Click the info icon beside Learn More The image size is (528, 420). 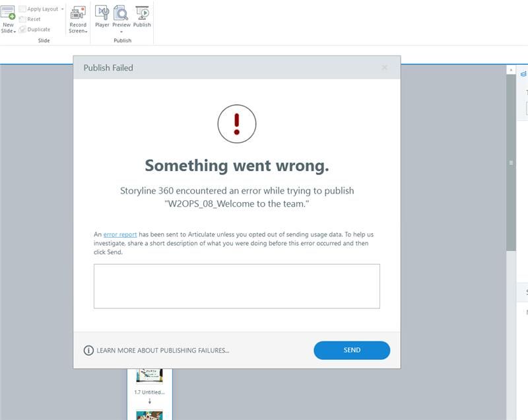coord(88,351)
